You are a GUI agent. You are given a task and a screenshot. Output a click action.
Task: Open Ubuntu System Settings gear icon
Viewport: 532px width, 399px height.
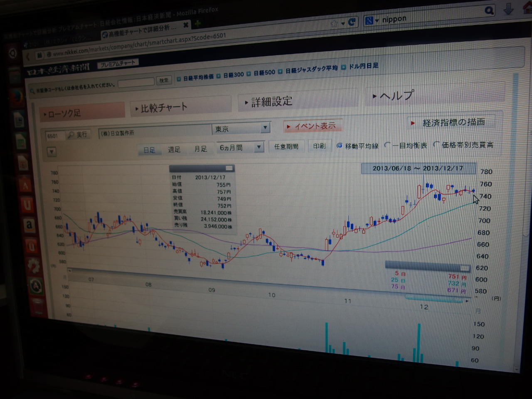pyautogui.click(x=33, y=265)
